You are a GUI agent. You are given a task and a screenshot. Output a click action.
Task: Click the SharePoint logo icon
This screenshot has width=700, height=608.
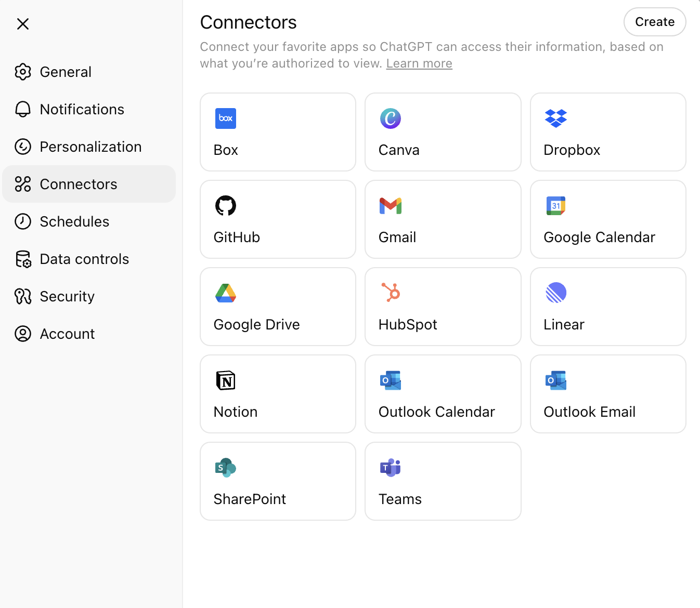pos(226,468)
